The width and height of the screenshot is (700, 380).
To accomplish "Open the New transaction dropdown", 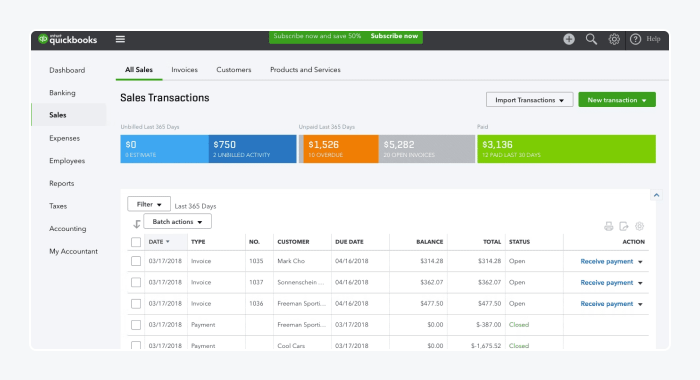I will pos(617,100).
